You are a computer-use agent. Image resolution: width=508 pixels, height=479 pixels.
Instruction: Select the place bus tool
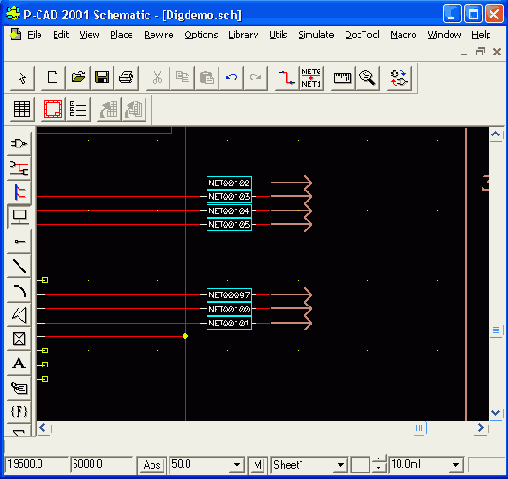(x=19, y=192)
